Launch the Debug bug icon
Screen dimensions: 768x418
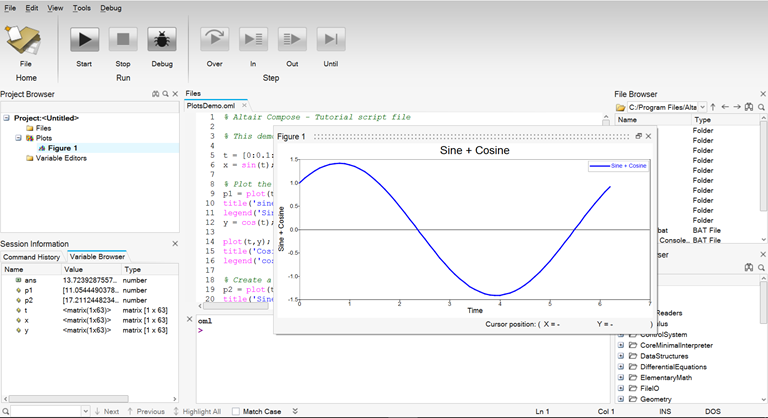point(161,40)
